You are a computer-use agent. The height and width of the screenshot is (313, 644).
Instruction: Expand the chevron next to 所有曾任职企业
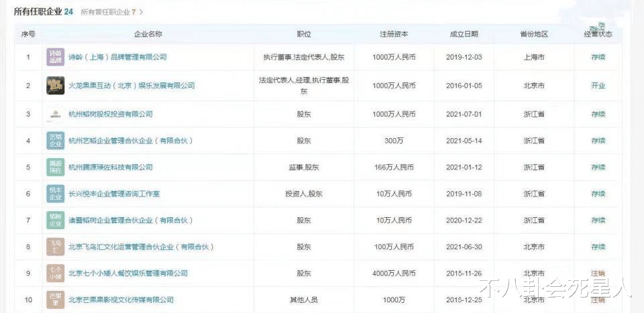click(x=142, y=12)
